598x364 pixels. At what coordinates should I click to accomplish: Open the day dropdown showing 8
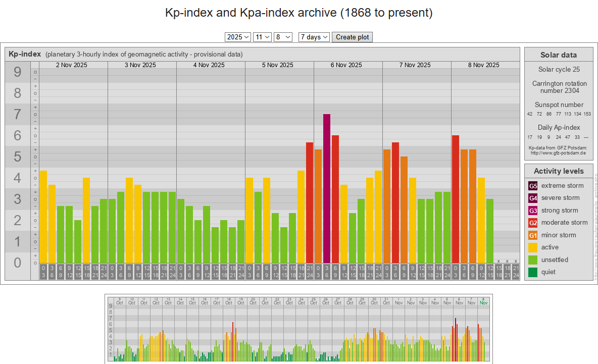pos(283,37)
